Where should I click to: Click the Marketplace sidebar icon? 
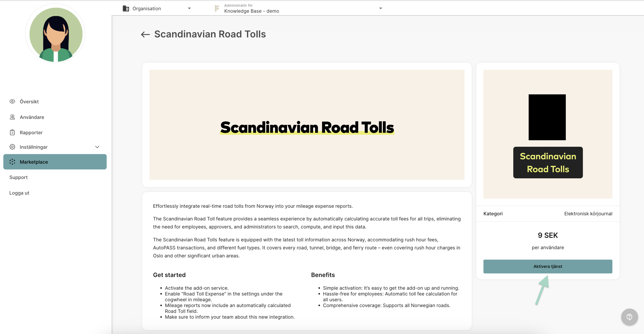coord(12,162)
